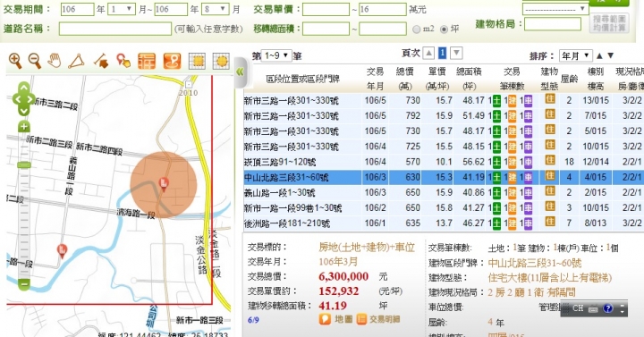The height and width of the screenshot is (337, 644).
Task: Click the 道路名稱 road name input
Action: coord(115,29)
